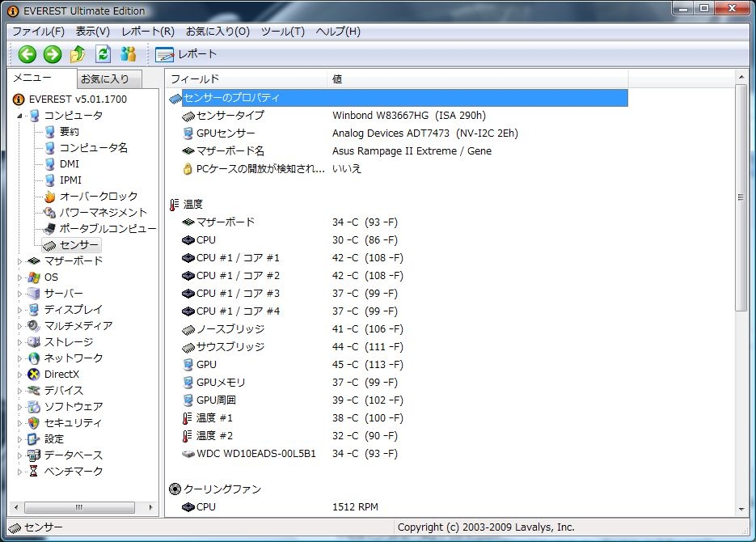Click the users/community toolbar icon

(x=128, y=54)
